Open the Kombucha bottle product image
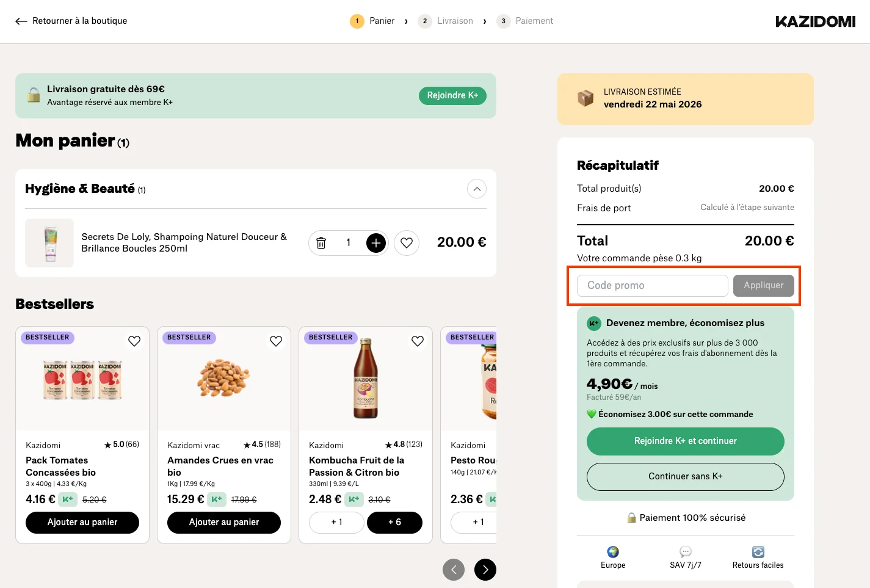 tap(366, 379)
